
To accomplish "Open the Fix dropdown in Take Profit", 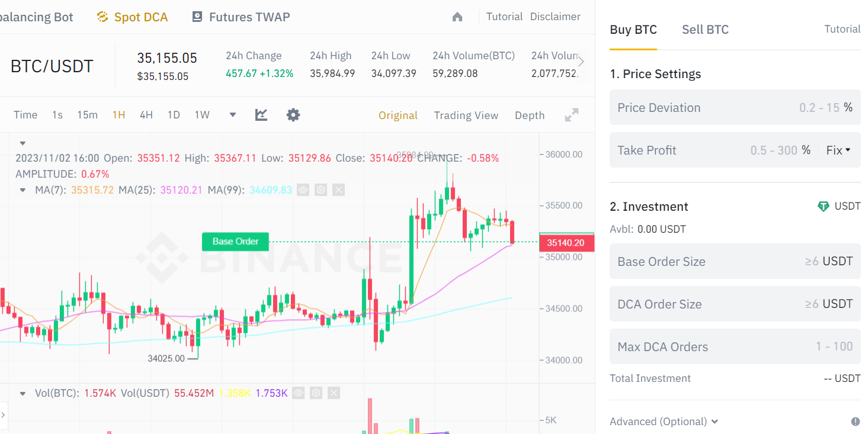I will tap(838, 150).
